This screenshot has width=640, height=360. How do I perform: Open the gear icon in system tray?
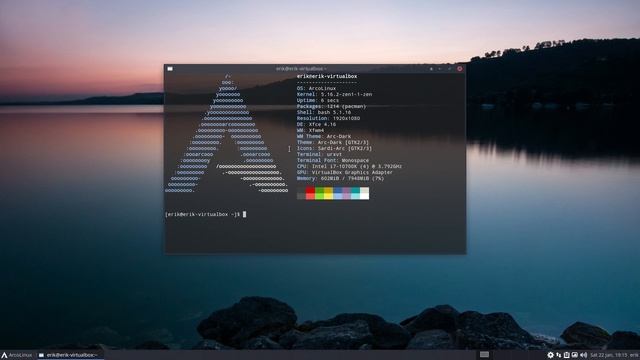(550, 355)
